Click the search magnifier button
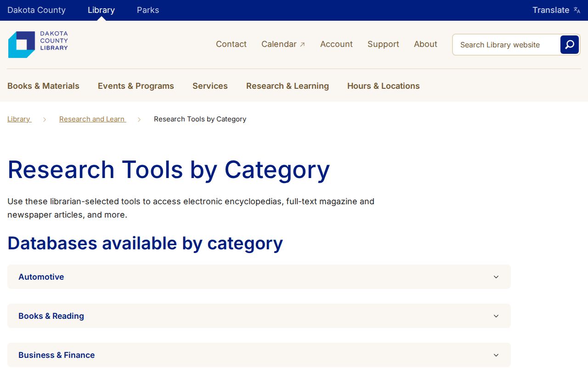 point(570,45)
